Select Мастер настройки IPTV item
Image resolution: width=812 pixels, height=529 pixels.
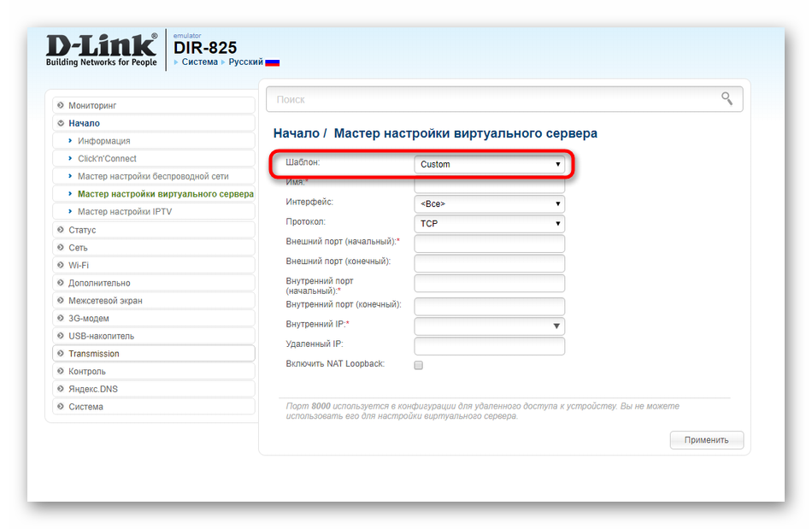pyautogui.click(x=125, y=212)
